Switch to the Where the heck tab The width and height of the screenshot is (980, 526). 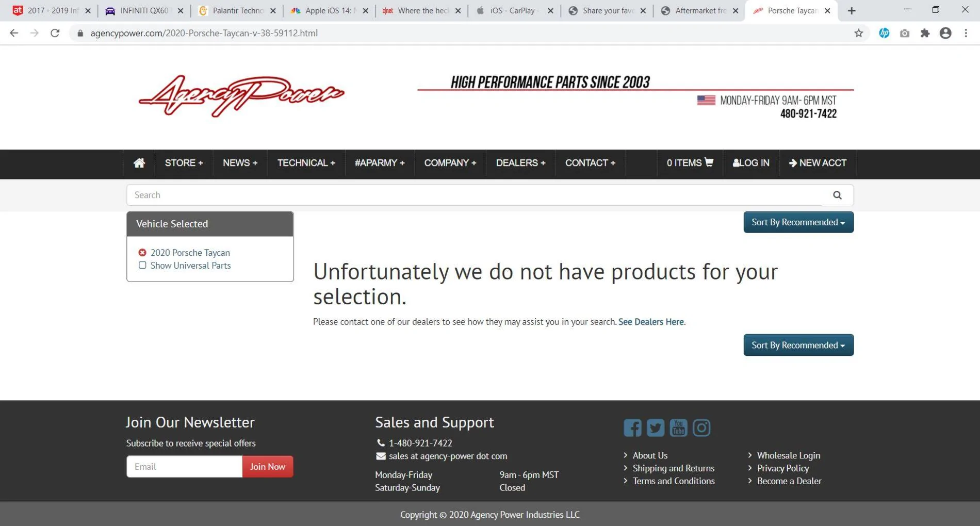click(x=422, y=10)
